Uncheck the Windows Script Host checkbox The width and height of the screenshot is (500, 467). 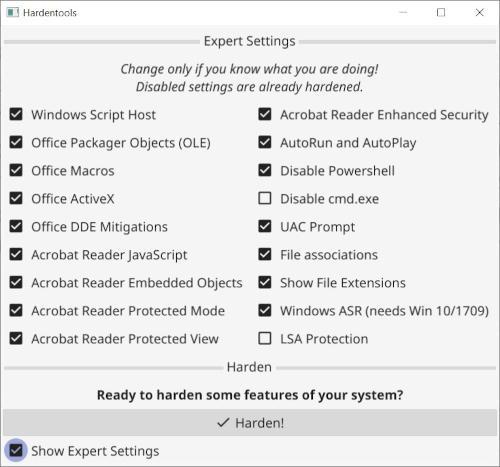[x=16, y=114]
